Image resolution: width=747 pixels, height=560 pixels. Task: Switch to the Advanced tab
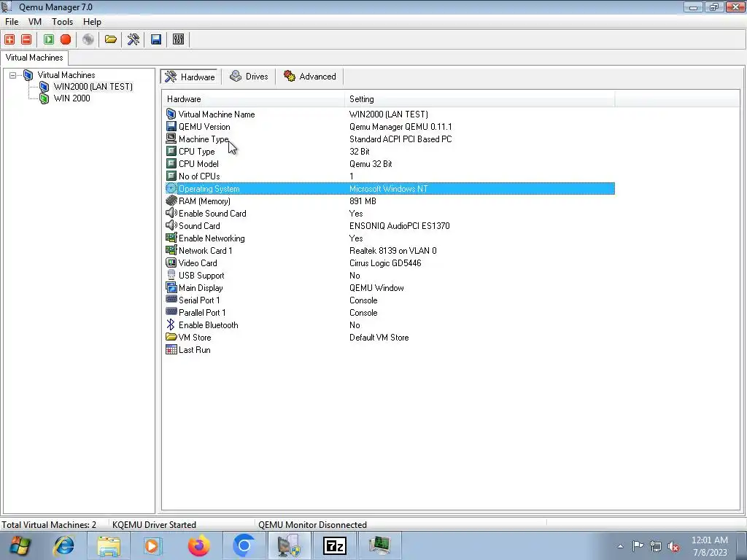(x=309, y=77)
